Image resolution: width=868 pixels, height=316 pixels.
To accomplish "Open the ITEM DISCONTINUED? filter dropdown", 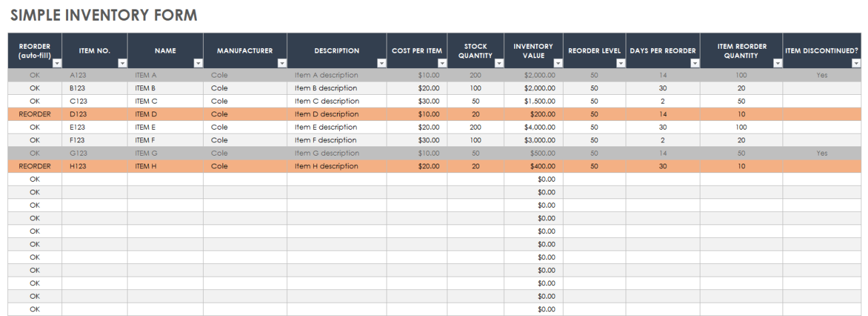I will pos(856,63).
